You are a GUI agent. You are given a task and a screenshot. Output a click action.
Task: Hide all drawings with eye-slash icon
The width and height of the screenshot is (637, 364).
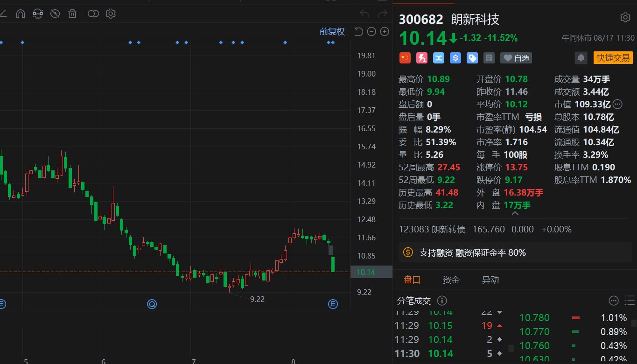pos(55,14)
